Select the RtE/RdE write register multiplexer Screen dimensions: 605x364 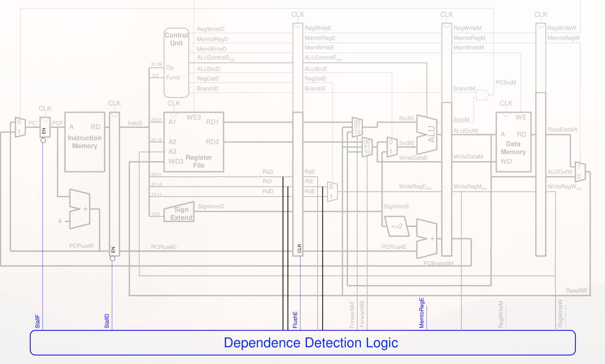pos(332,192)
